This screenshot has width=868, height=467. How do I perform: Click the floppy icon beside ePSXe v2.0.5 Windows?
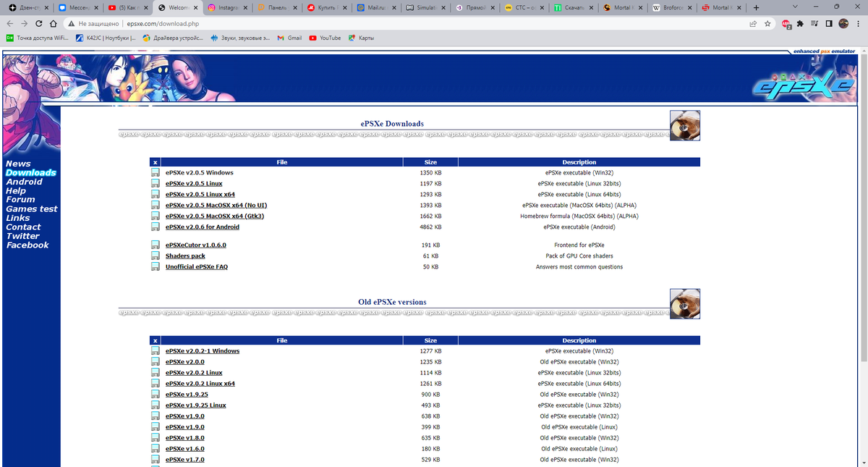coord(155,173)
